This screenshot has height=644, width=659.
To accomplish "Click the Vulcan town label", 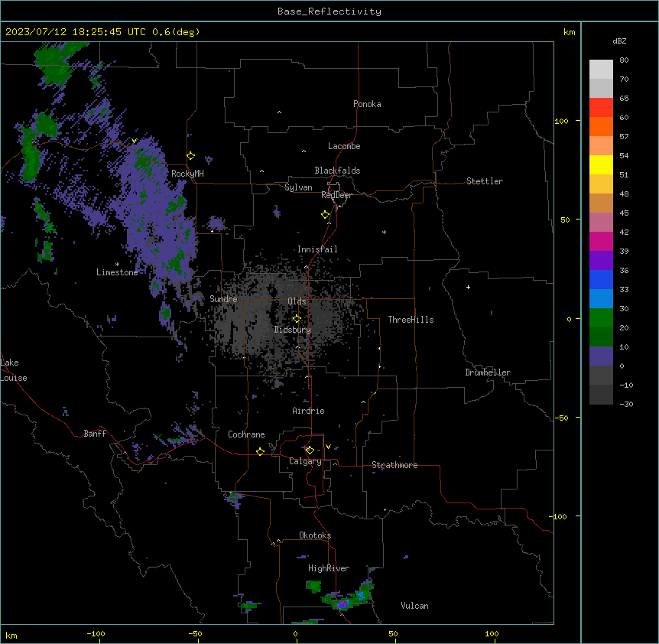I will [x=414, y=606].
